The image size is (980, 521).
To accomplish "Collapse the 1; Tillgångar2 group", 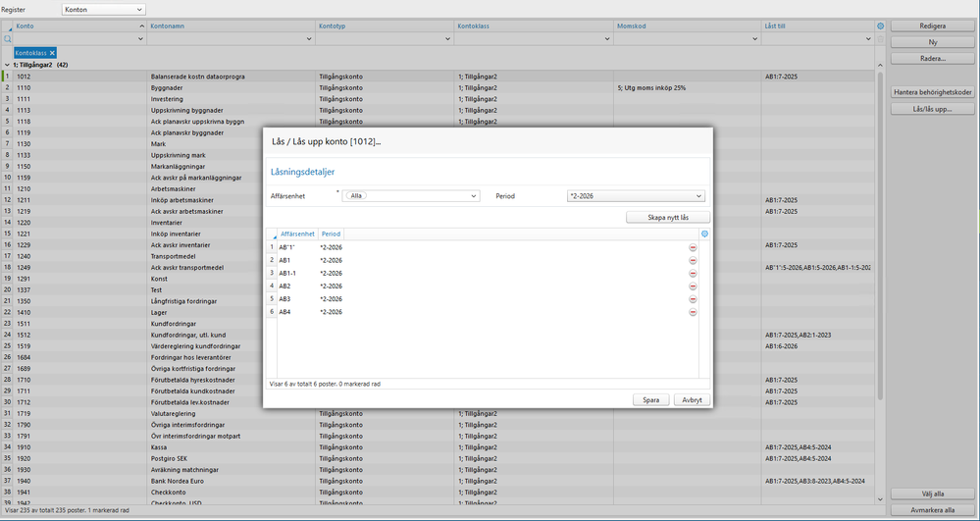I will coord(7,65).
